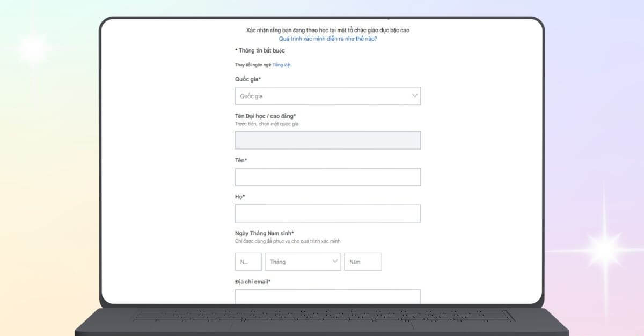Image resolution: width=644 pixels, height=336 pixels.
Task: Click the 'Tên Đại học / cao đẳng*' label
Action: [266, 116]
